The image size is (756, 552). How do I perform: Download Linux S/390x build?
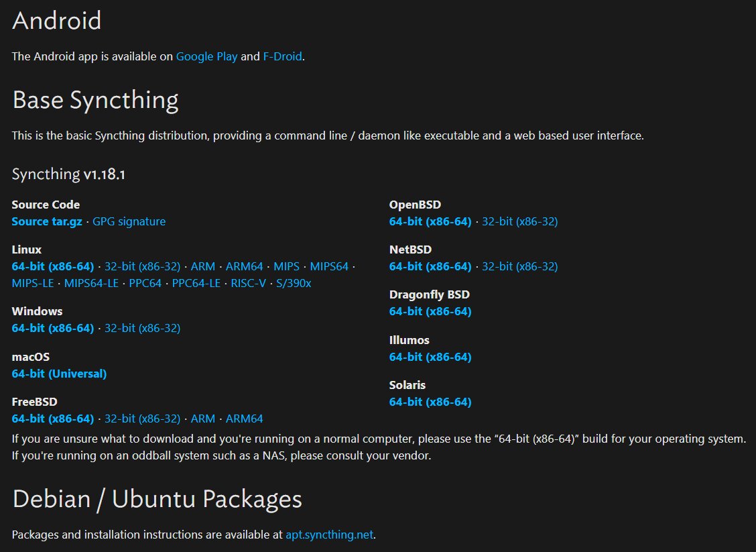294,283
